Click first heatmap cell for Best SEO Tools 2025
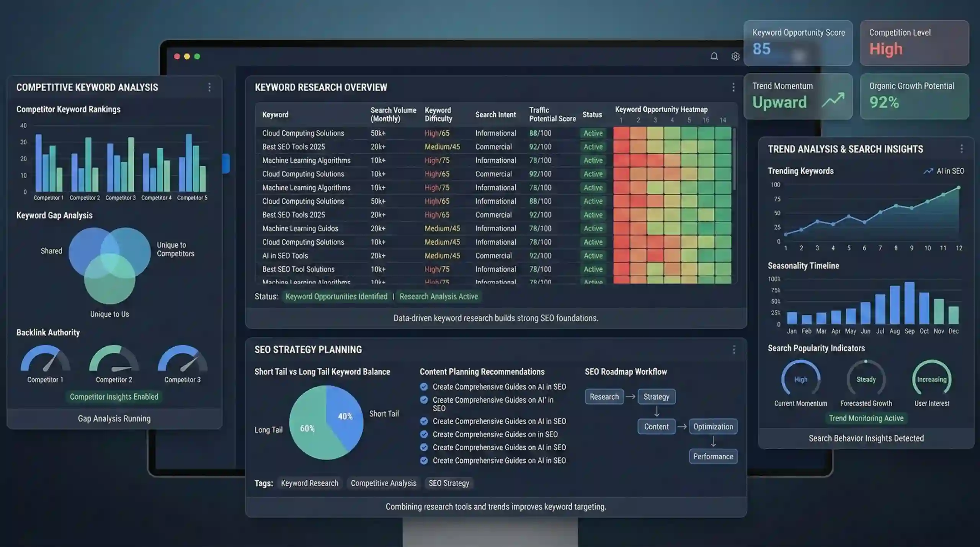This screenshot has width=980, height=547. (x=621, y=147)
